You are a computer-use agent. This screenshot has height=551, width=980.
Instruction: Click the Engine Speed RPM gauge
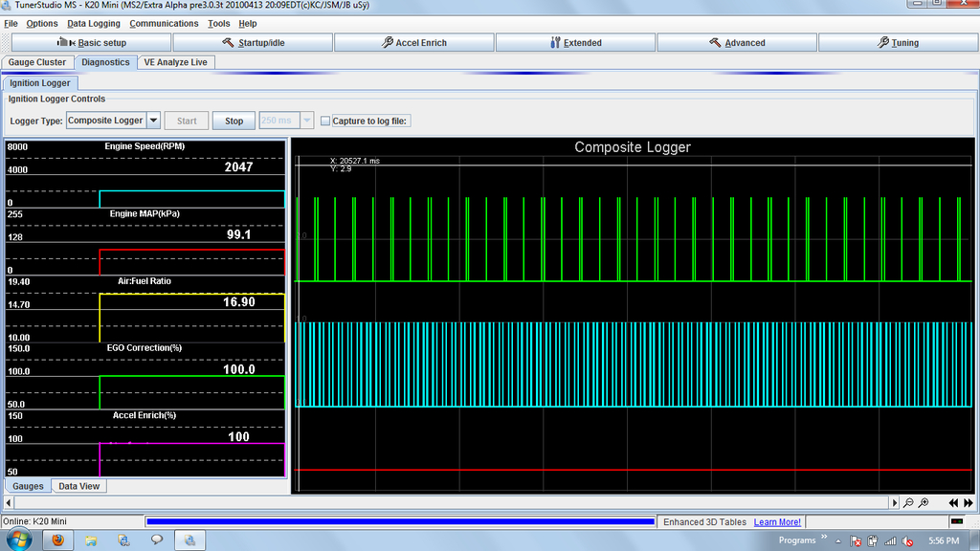coord(145,174)
